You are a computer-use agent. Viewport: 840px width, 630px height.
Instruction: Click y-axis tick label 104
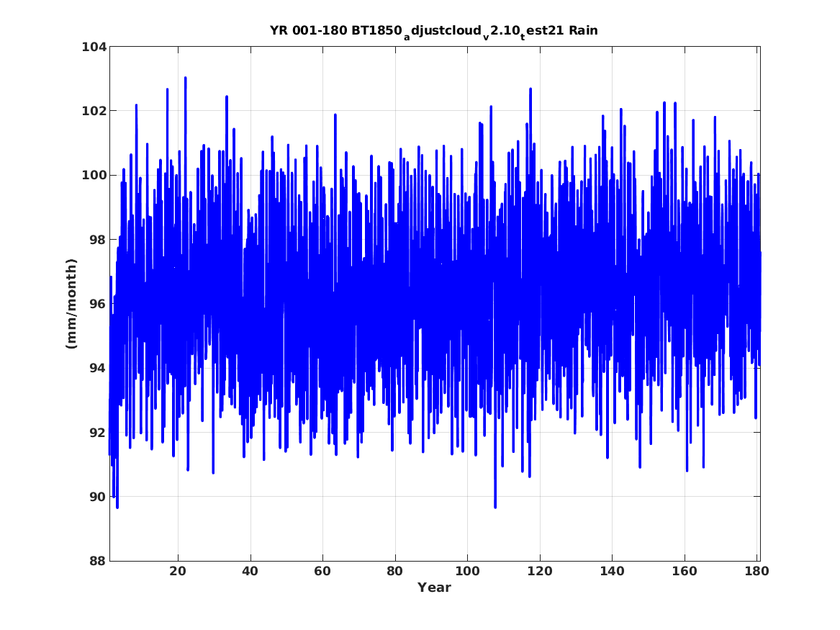[x=94, y=47]
